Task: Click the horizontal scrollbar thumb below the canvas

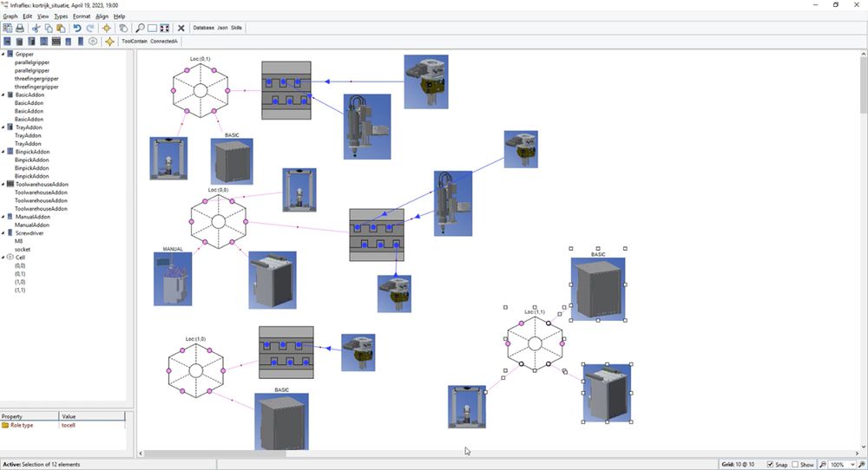Action: [215, 454]
